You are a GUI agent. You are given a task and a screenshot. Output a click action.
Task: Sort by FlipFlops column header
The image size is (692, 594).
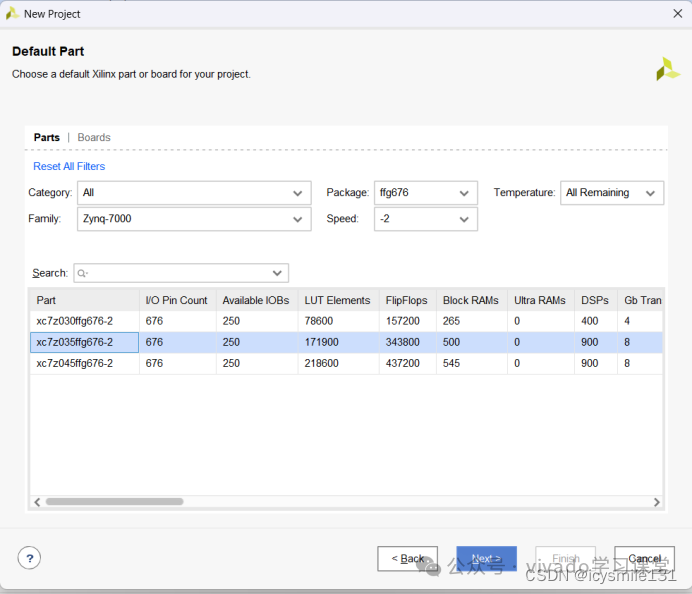click(x=408, y=301)
